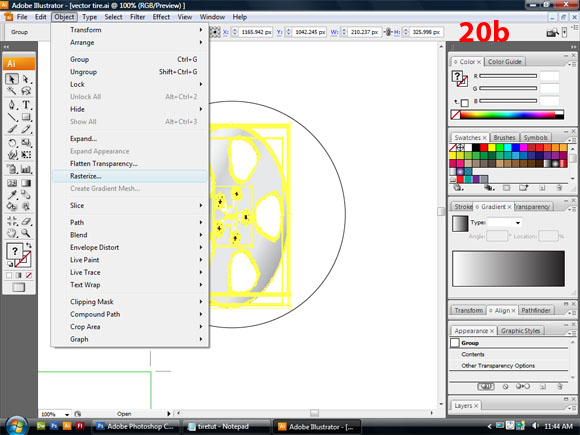Select the Eyedropper tool
580x435 pixels.
click(x=12, y=195)
